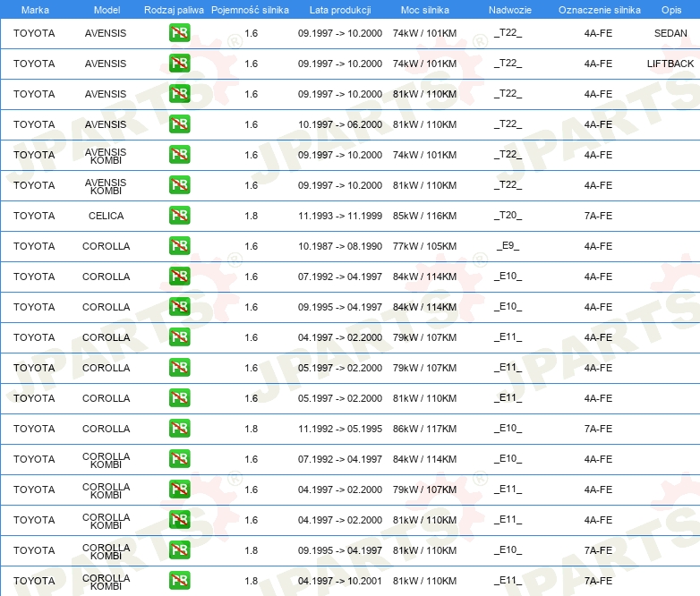Click the 10.1997 -> 06.2000 production years cell

pyautogui.click(x=340, y=124)
